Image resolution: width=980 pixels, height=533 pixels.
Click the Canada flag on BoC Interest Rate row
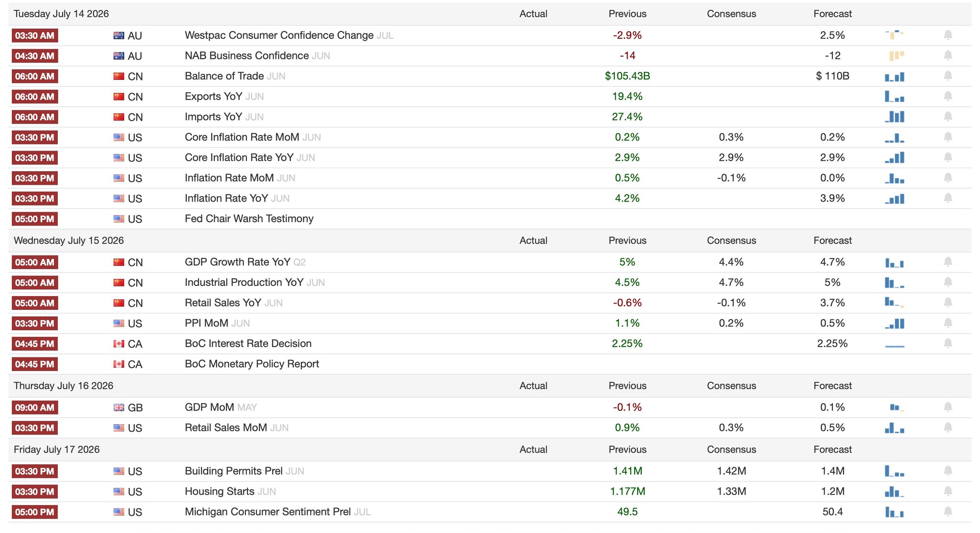[119, 344]
